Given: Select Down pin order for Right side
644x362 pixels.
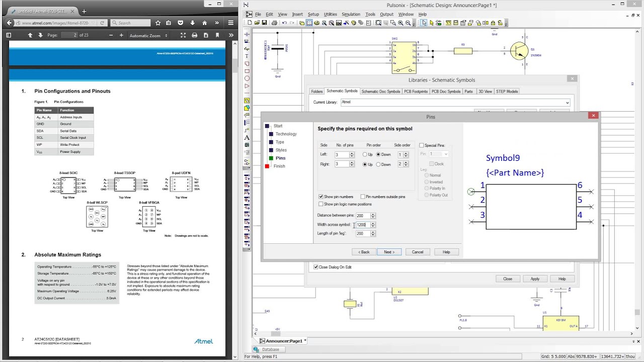Looking at the screenshot, I should (378, 164).
